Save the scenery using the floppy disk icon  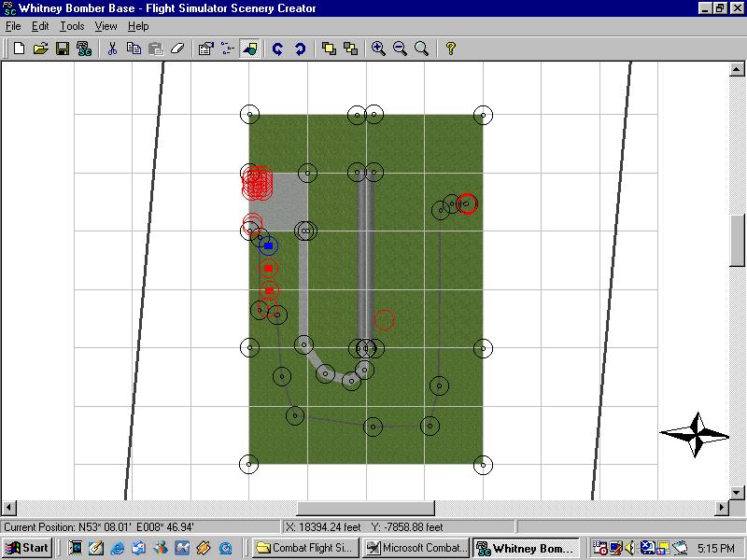[x=62, y=49]
